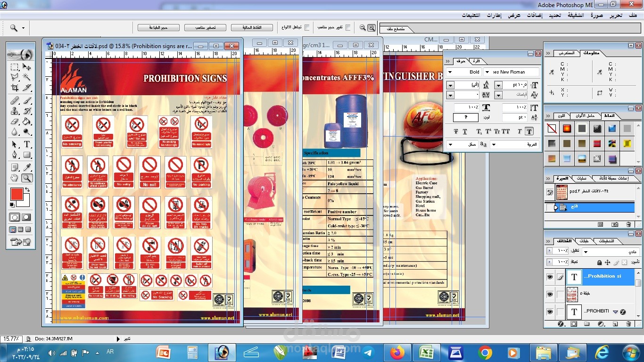This screenshot has height=362, width=644.
Task: Select the Clone Stamp tool
Action: [x=15, y=110]
